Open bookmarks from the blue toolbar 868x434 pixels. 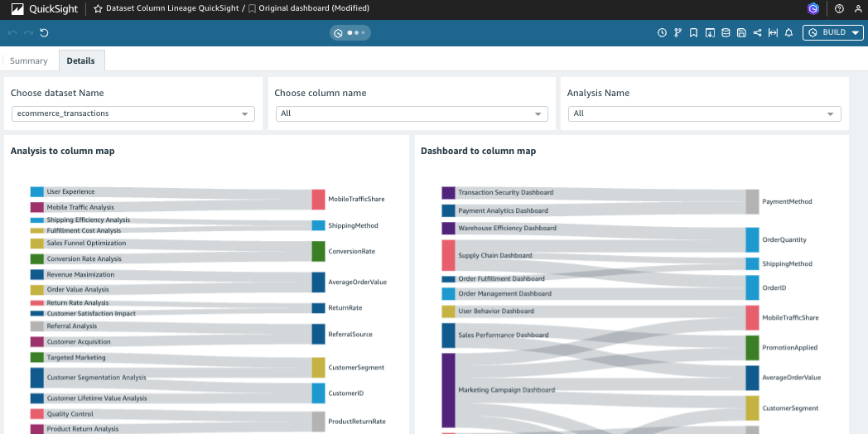tap(693, 32)
